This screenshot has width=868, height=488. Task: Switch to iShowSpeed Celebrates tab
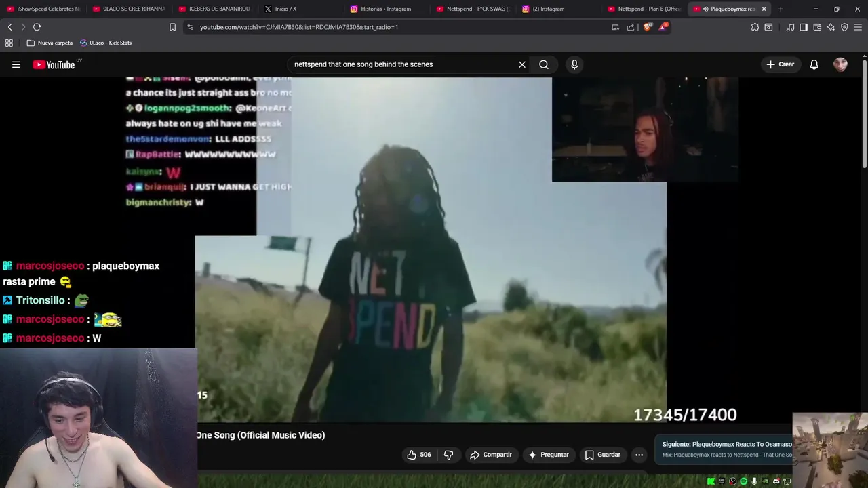pyautogui.click(x=43, y=9)
